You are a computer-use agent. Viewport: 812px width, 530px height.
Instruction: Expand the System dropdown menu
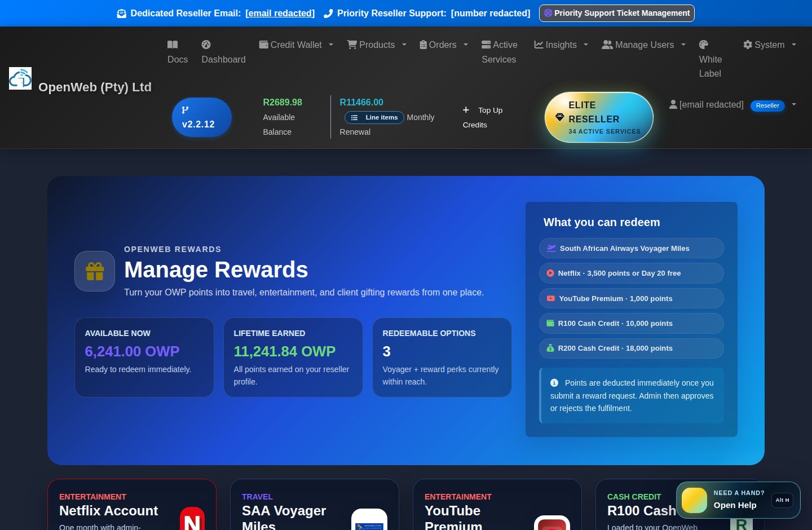(794, 45)
